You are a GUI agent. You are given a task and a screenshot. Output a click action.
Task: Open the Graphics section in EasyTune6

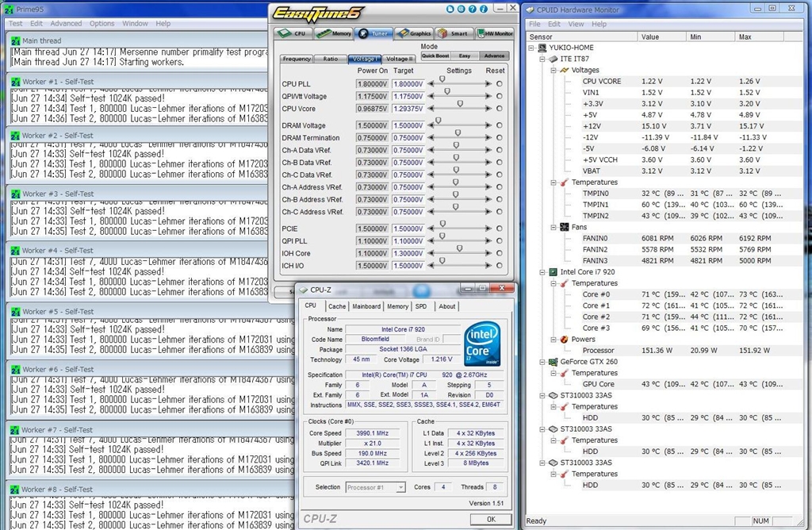[x=414, y=34]
